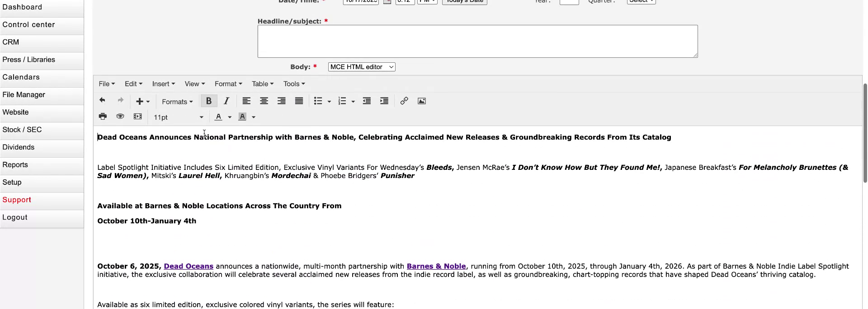
Task: Open Support in sidebar
Action: [x=42, y=200]
